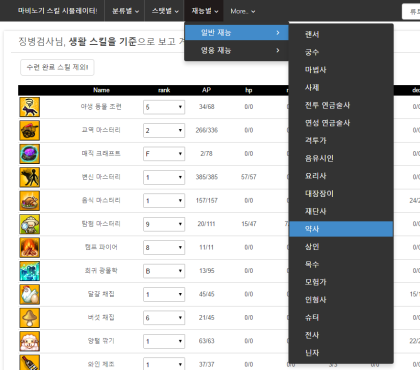Open rank dropdown for 음식 마스터리

164,201
